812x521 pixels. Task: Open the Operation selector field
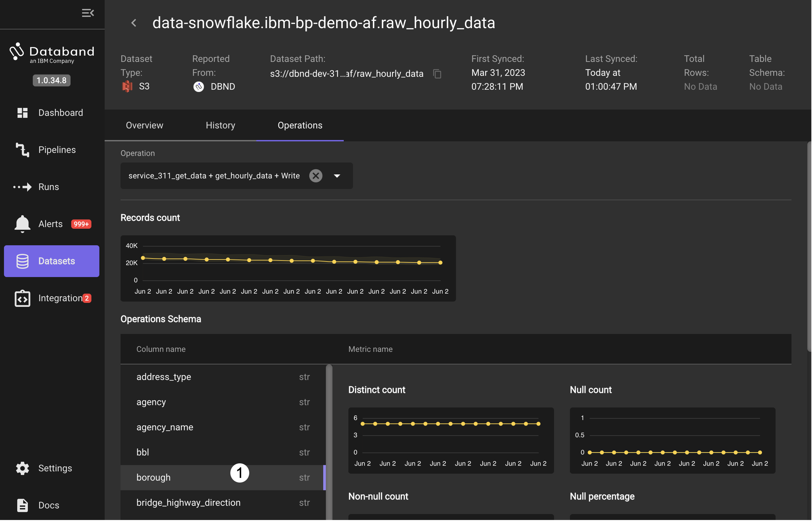[x=214, y=176]
